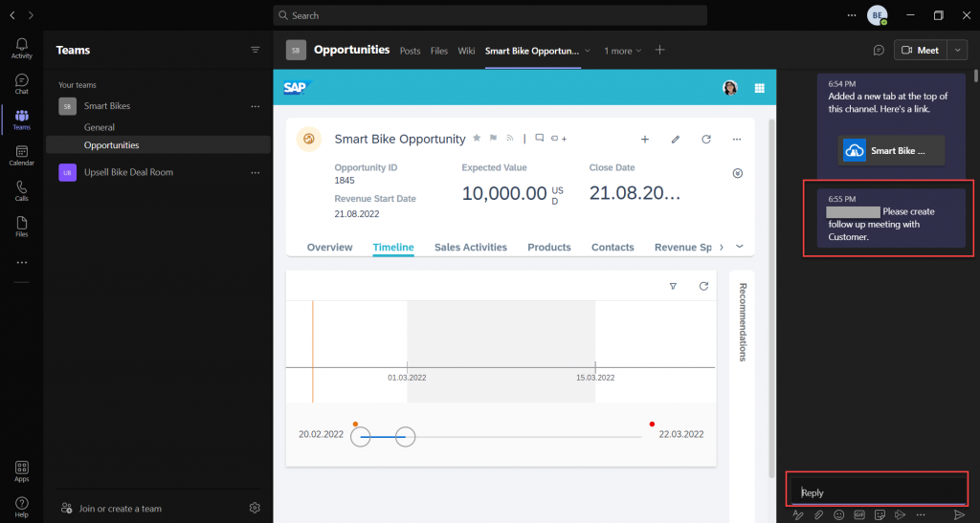Open the SAP user profile picture

coord(730,88)
